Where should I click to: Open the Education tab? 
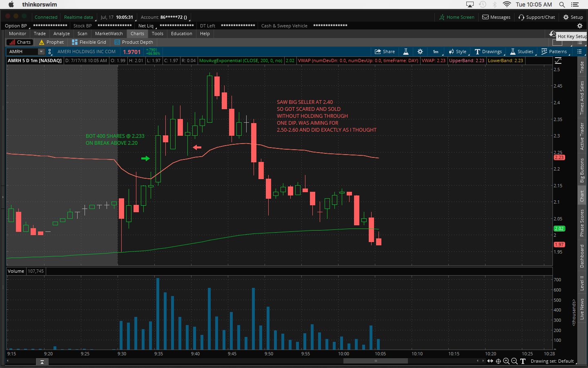coord(182,34)
